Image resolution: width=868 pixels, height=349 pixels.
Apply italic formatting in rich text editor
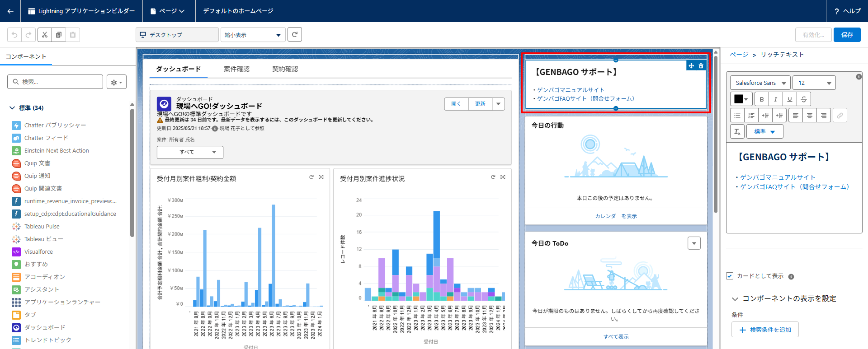point(776,99)
